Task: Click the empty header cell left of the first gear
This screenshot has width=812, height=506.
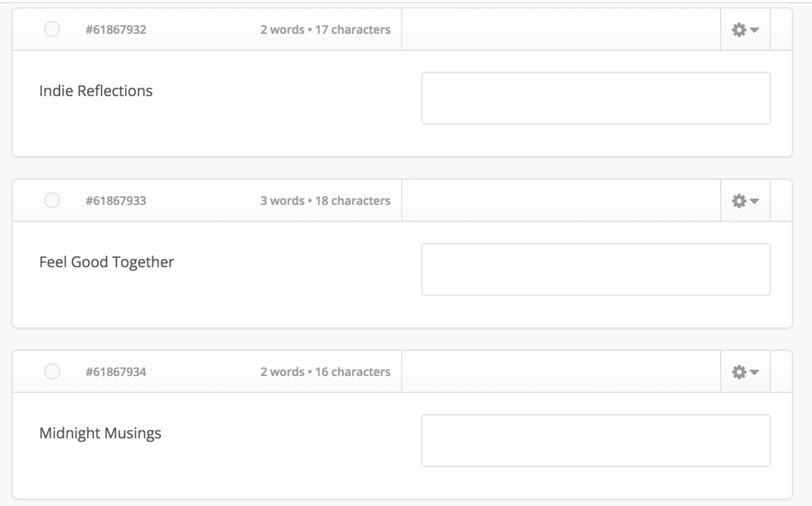Action: 561,30
